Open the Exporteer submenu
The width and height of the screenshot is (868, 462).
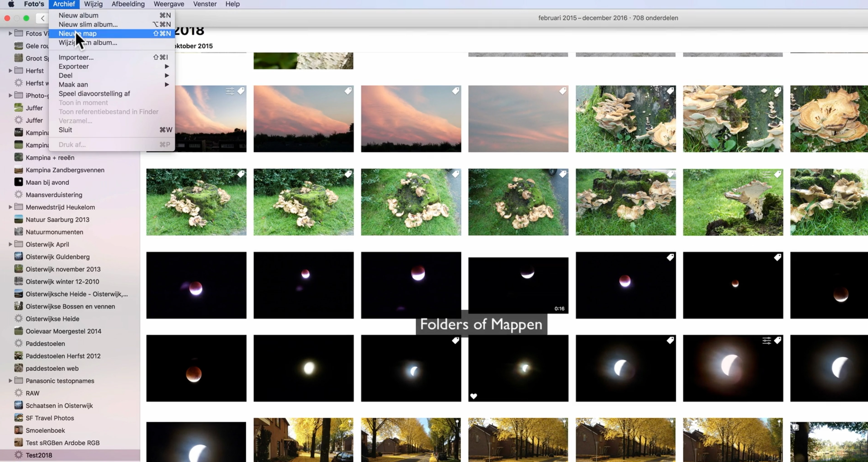tap(112, 66)
